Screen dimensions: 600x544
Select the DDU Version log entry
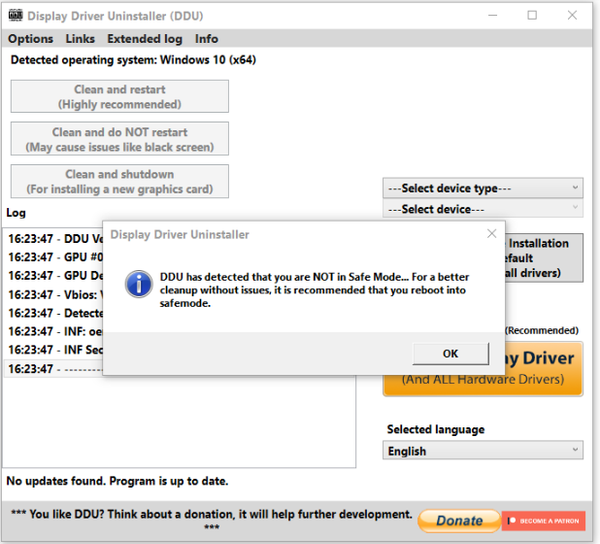(x=56, y=239)
